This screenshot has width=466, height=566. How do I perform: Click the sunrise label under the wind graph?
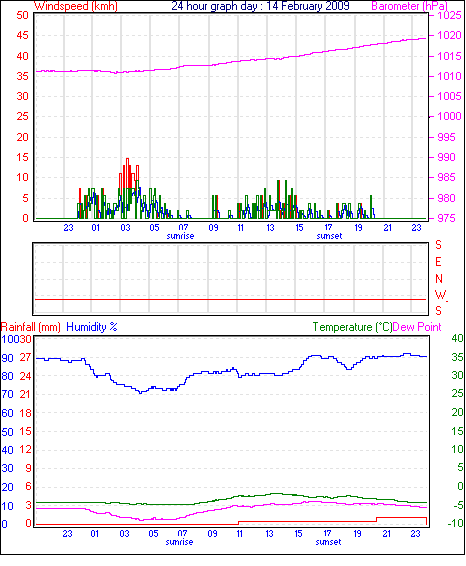pyautogui.click(x=180, y=236)
